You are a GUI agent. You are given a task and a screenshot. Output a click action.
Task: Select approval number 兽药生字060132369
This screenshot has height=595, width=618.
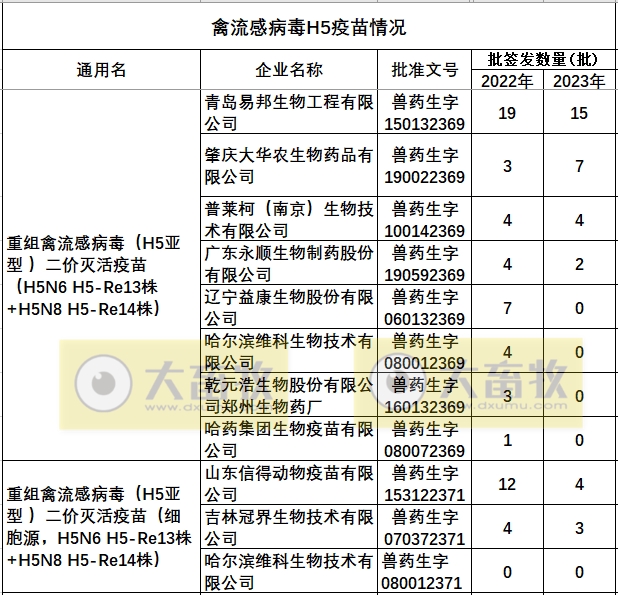point(424,307)
